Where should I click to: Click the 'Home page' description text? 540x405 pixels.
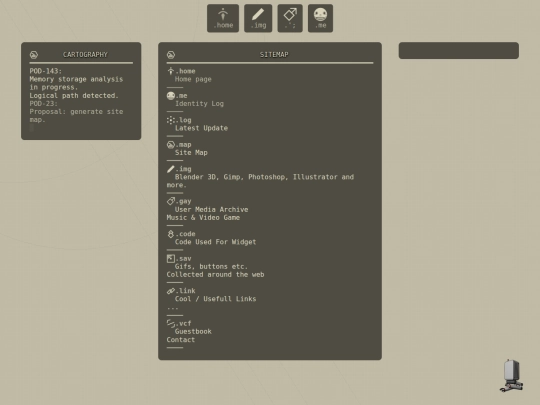193,79
